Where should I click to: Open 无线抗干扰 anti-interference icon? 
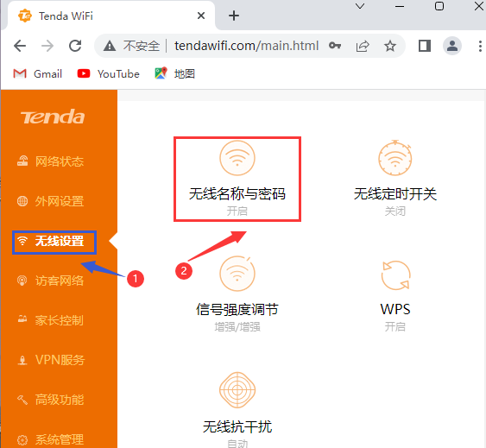[237, 389]
